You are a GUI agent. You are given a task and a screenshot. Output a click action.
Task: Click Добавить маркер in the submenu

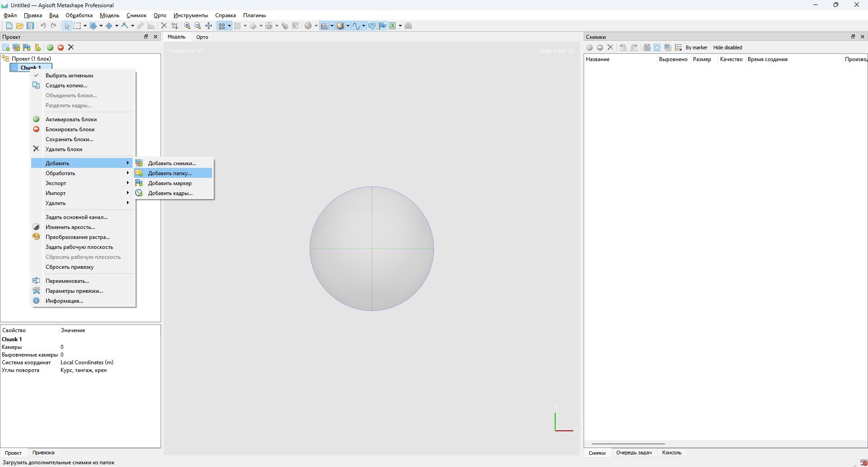(x=173, y=183)
